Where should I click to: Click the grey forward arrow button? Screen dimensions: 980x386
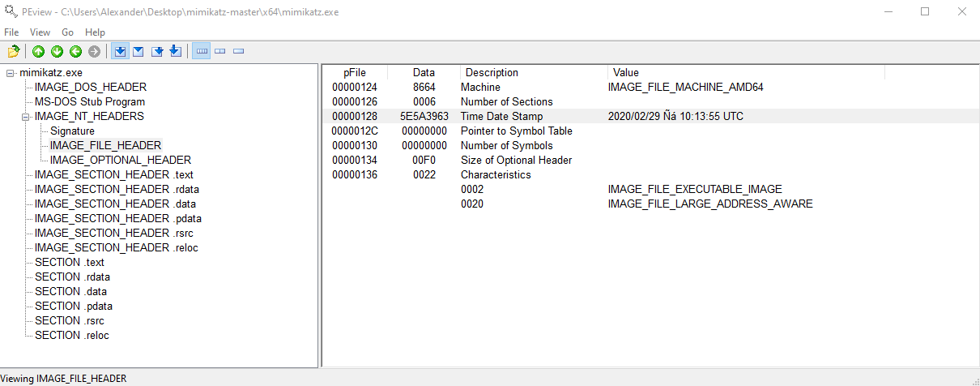coord(94,52)
